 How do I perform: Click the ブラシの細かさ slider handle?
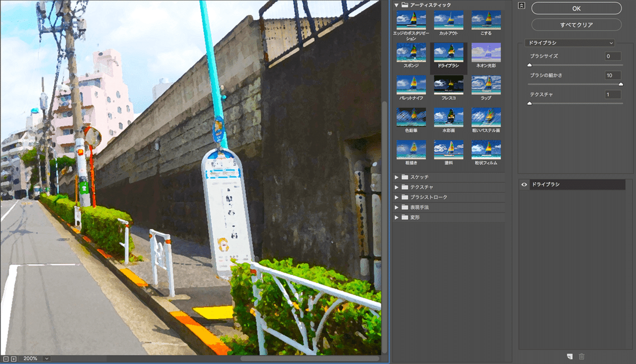(621, 84)
